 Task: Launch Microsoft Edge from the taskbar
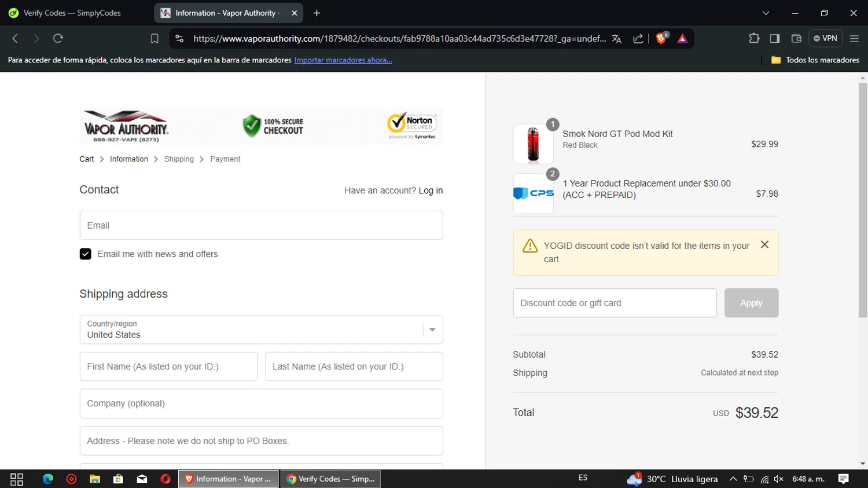pos(48,479)
